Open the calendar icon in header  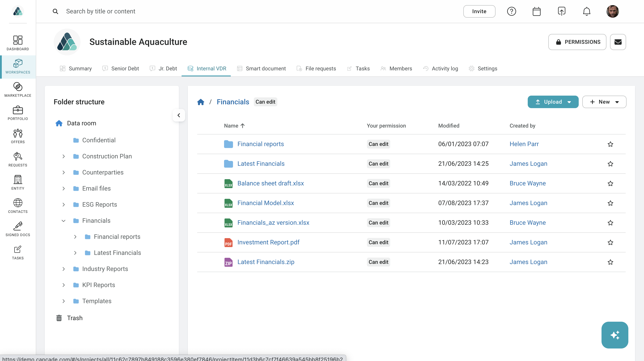[x=536, y=11]
